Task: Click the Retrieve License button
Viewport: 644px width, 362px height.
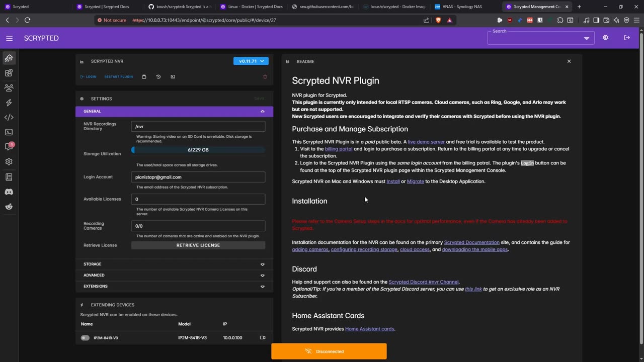Action: coord(198,245)
